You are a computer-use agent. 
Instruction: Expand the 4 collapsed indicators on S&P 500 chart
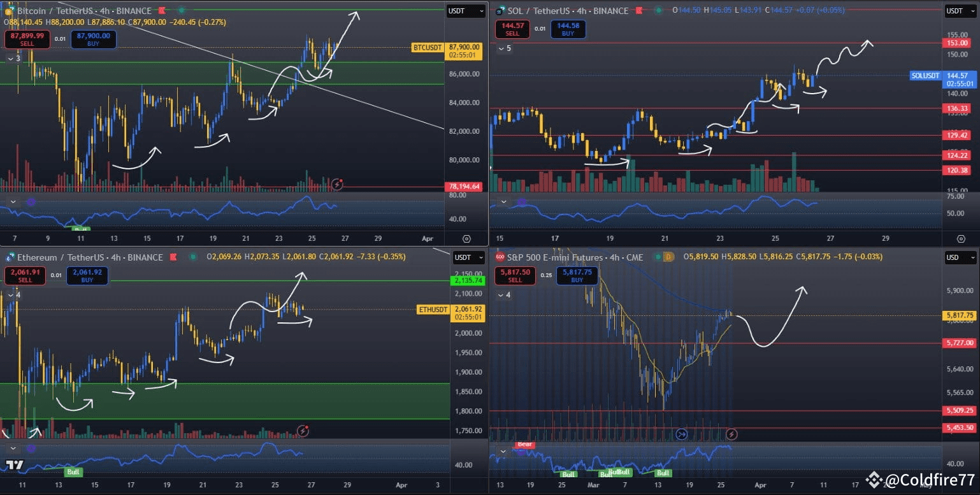point(505,295)
